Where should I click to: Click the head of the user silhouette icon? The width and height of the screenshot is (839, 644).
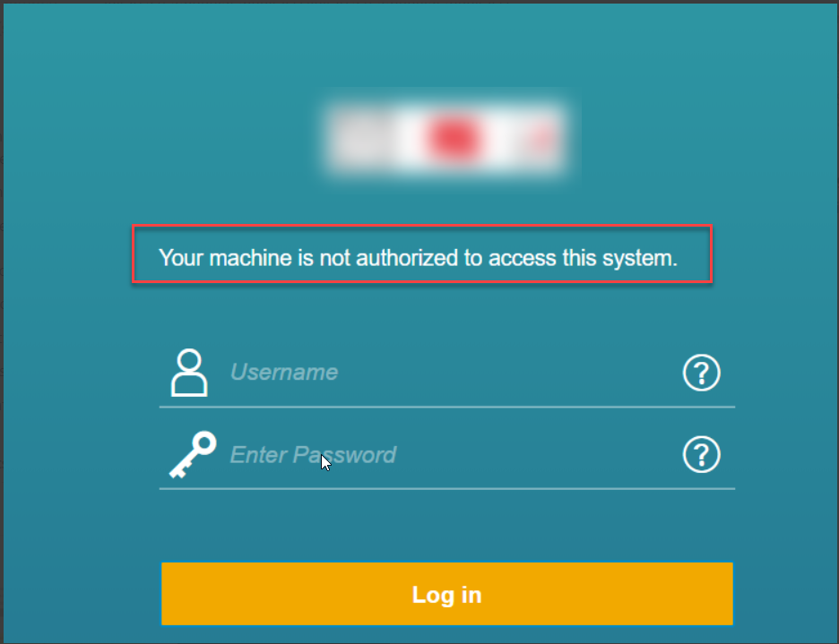189,360
